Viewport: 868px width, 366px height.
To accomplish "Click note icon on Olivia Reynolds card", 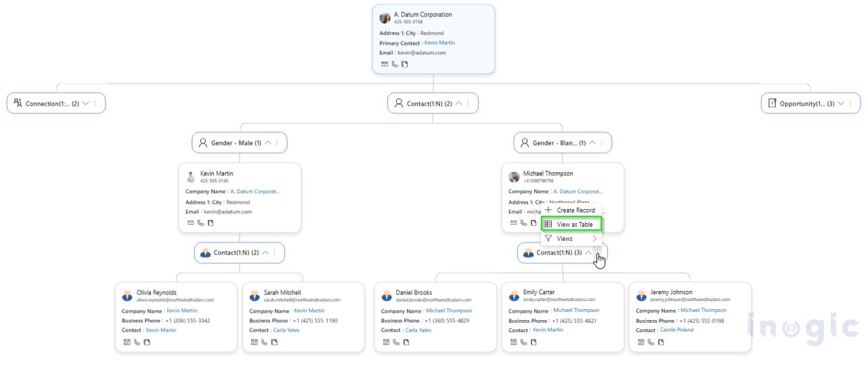I will pyautogui.click(x=147, y=342).
